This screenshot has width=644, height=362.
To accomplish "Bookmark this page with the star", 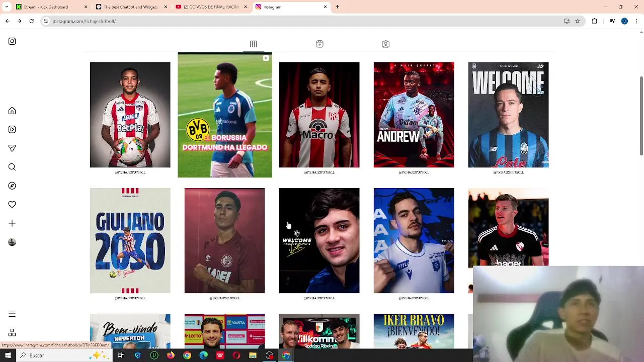I will (x=578, y=21).
